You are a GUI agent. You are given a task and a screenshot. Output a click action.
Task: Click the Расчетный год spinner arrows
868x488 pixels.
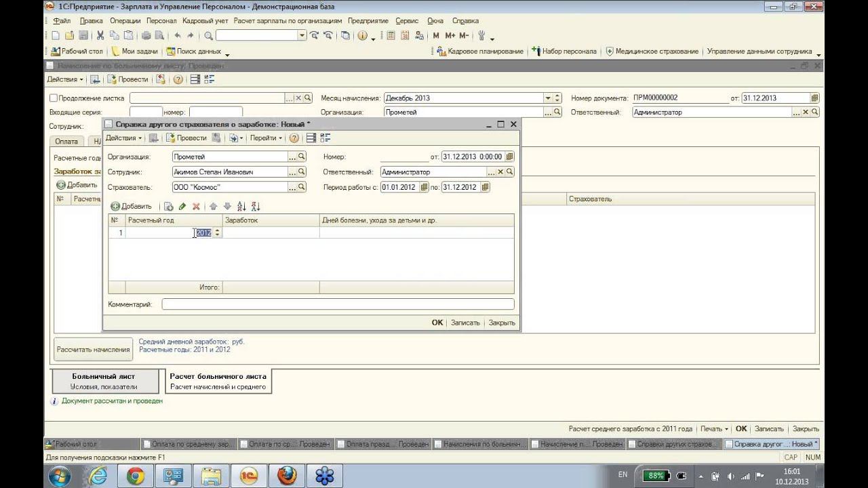pyautogui.click(x=217, y=232)
